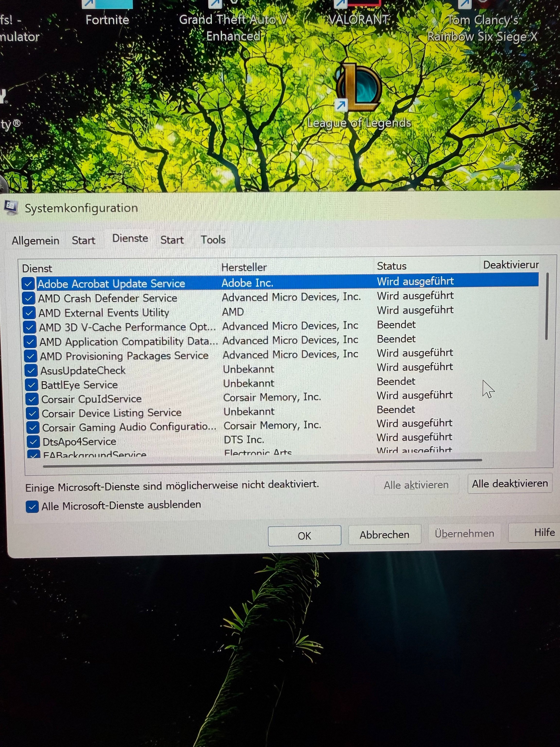The height and width of the screenshot is (747, 560).
Task: Select 'AMD Application Compatibility Data...' row name
Action: point(129,341)
